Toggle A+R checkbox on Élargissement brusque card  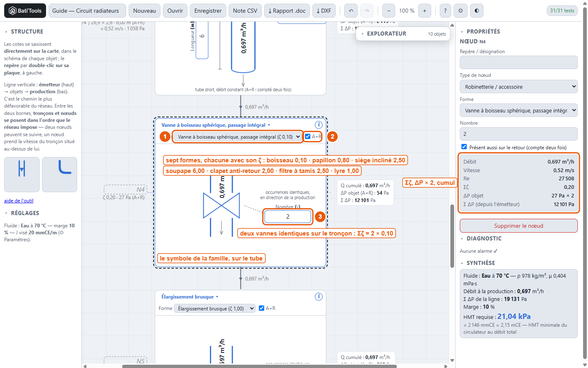(261, 308)
